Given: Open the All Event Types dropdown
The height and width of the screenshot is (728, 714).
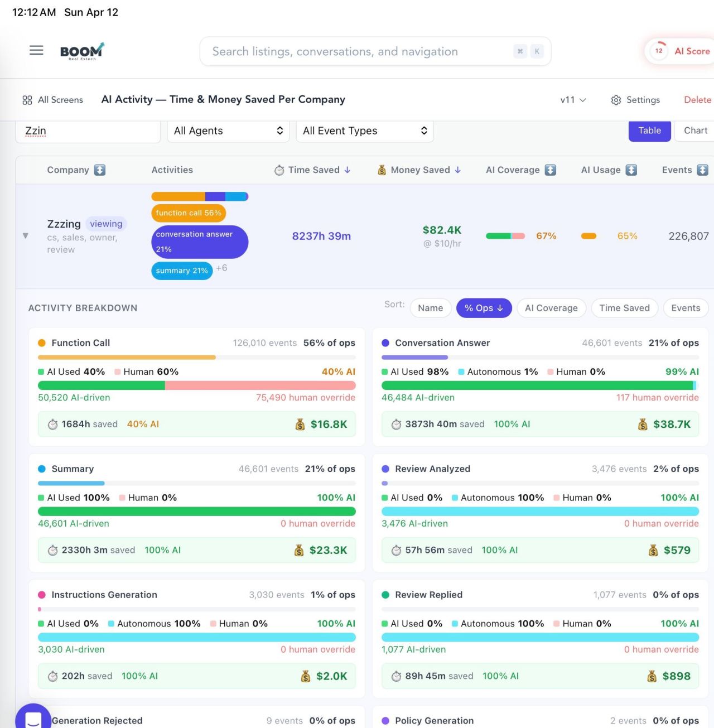Looking at the screenshot, I should [365, 131].
